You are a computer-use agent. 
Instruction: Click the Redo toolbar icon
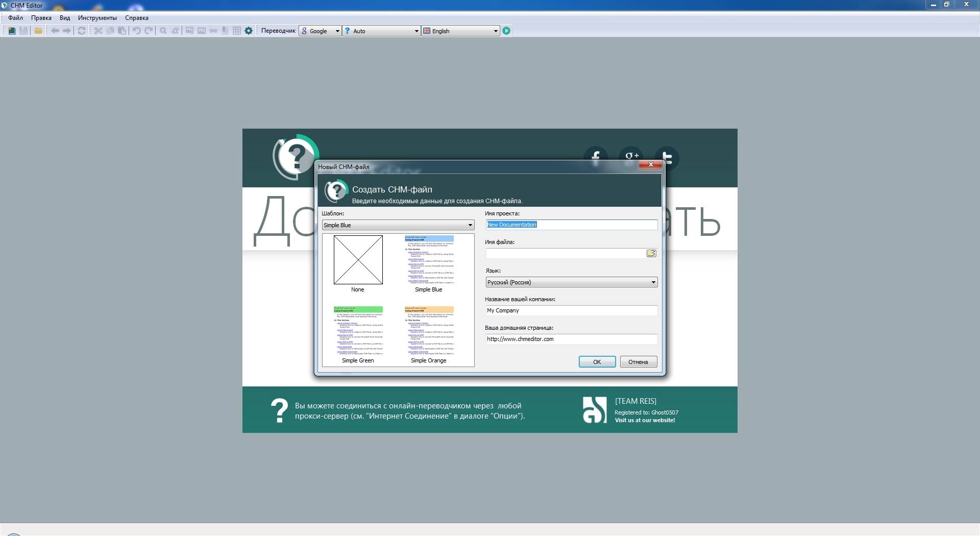[x=149, y=31]
